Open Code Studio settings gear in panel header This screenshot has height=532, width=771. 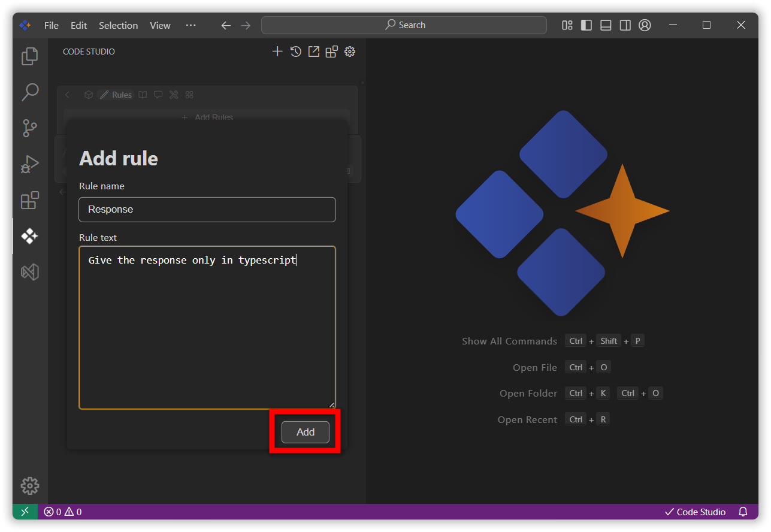pyautogui.click(x=350, y=52)
